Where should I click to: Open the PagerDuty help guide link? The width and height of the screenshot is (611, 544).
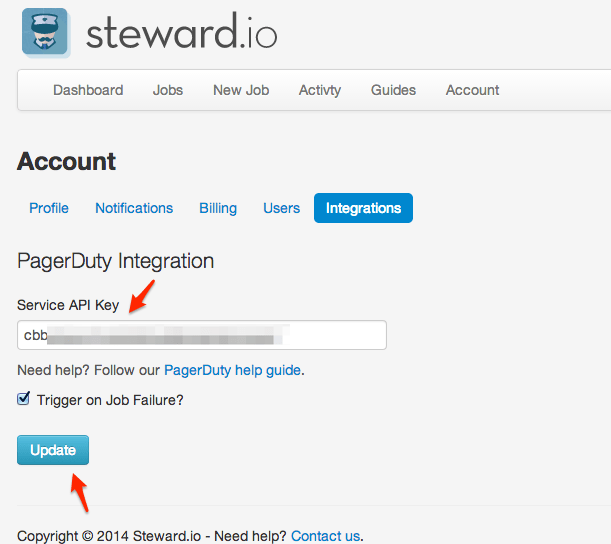(x=232, y=370)
